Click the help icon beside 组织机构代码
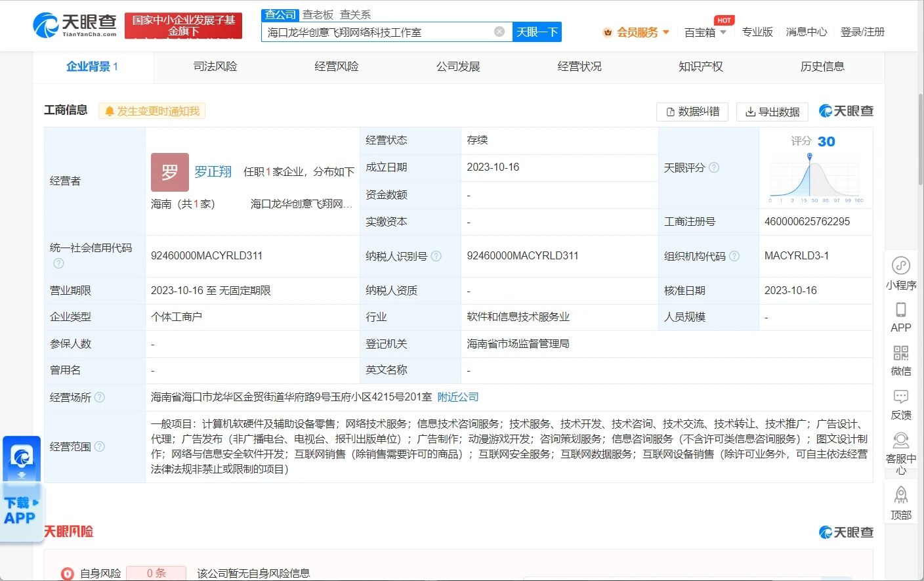Image resolution: width=924 pixels, height=581 pixels. tap(734, 256)
